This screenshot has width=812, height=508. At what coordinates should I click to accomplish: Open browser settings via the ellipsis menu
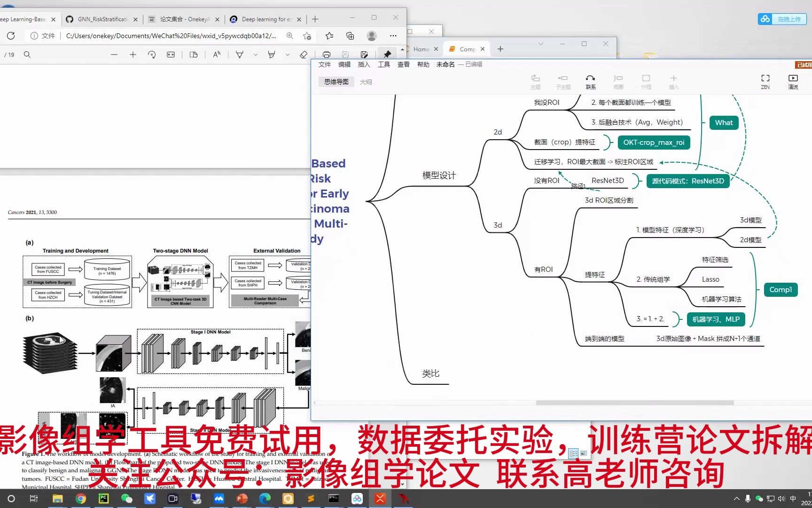click(x=393, y=36)
